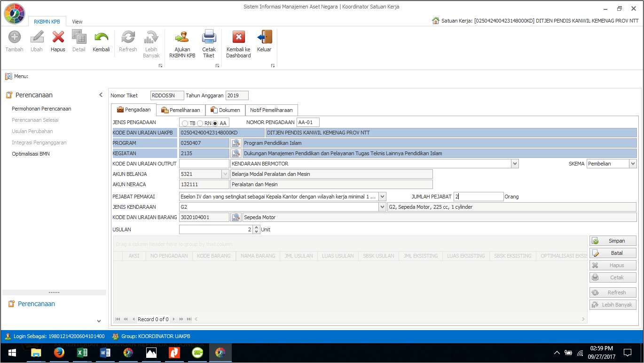Select the TB jenis pengadaan radio
This screenshot has height=363, width=644.
point(185,123)
